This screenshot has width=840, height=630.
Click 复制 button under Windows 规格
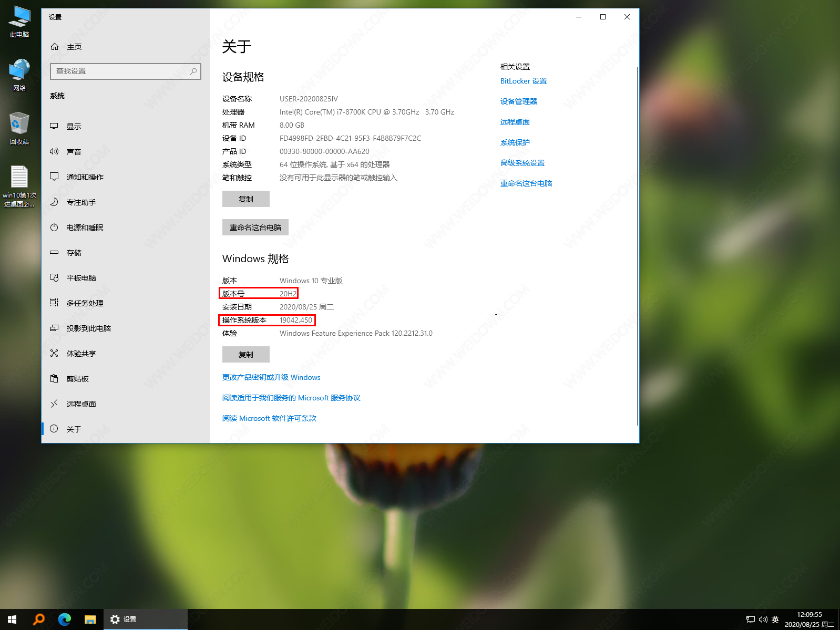[x=246, y=355]
